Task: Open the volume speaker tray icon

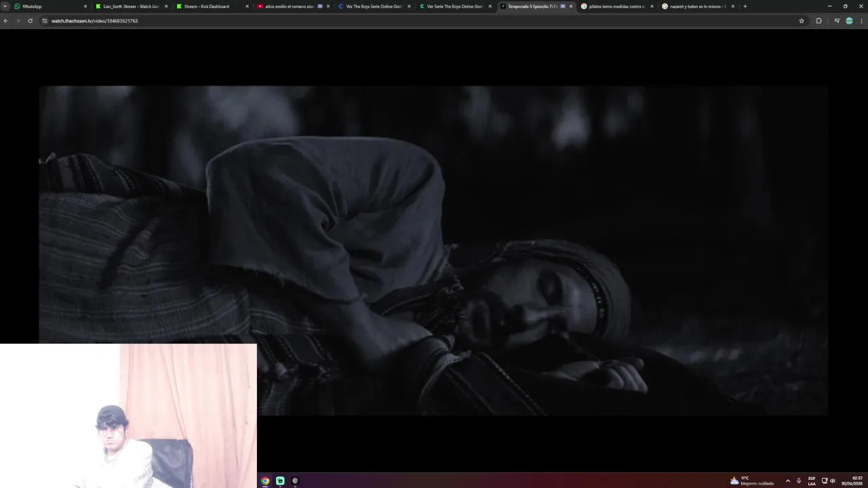Action: point(833,481)
